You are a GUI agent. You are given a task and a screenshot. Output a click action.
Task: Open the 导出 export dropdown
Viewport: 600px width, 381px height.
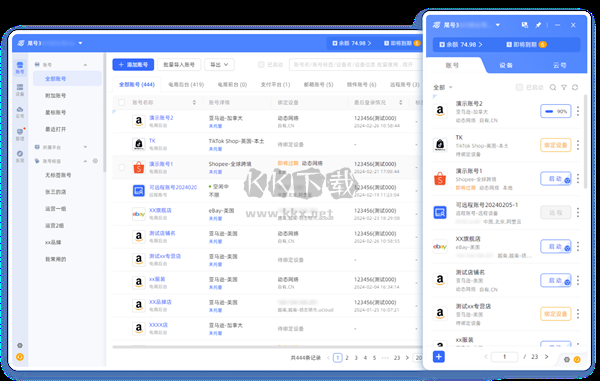(219, 65)
